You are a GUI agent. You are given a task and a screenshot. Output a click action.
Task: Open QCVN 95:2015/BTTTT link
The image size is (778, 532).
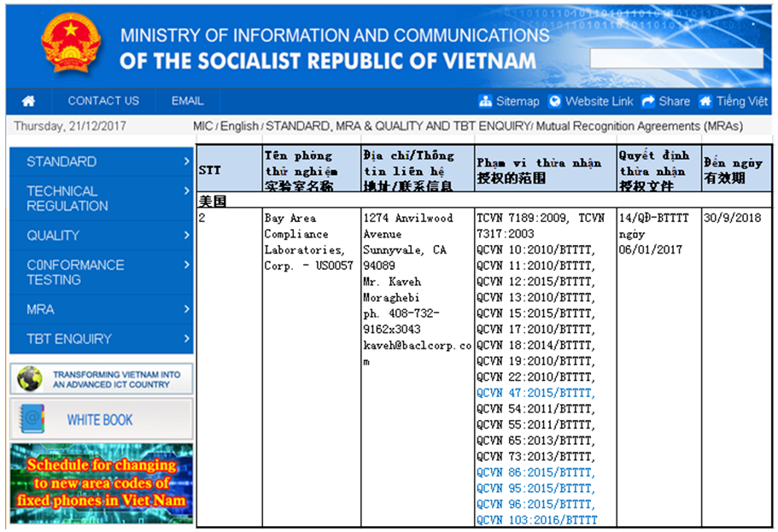(x=535, y=488)
